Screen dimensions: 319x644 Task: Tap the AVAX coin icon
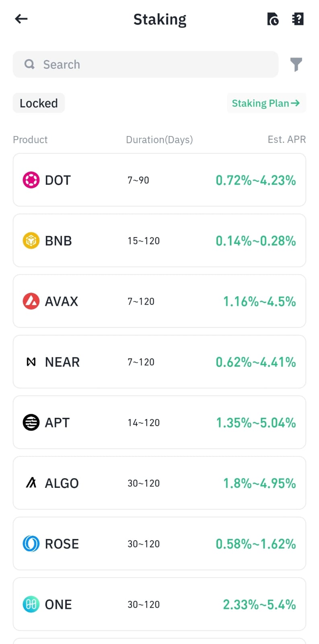pyautogui.click(x=31, y=301)
